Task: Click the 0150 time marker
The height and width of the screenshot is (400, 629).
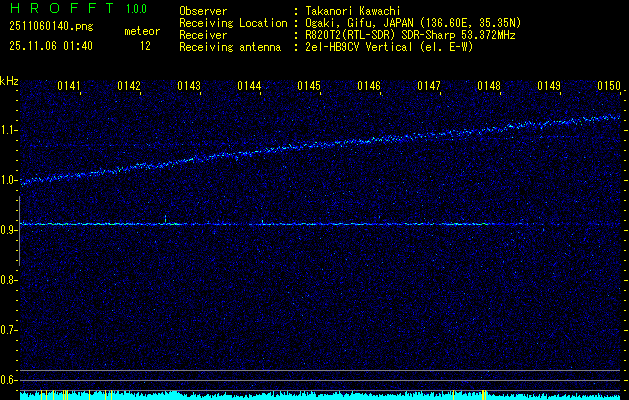Action: coord(609,87)
